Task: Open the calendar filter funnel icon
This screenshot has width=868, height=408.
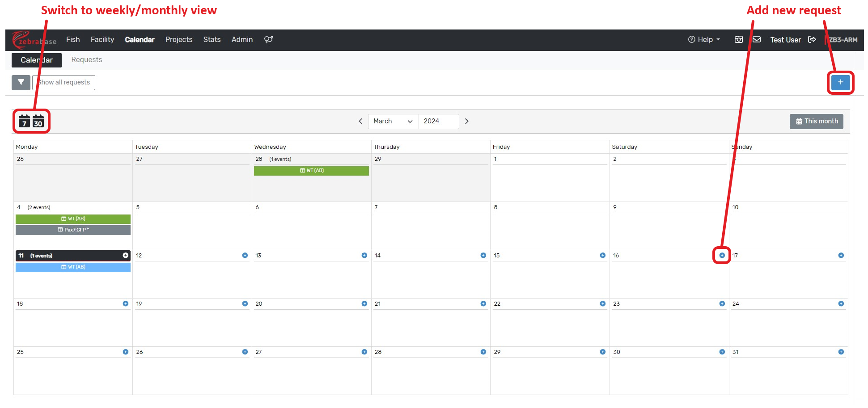Action: 21,82
